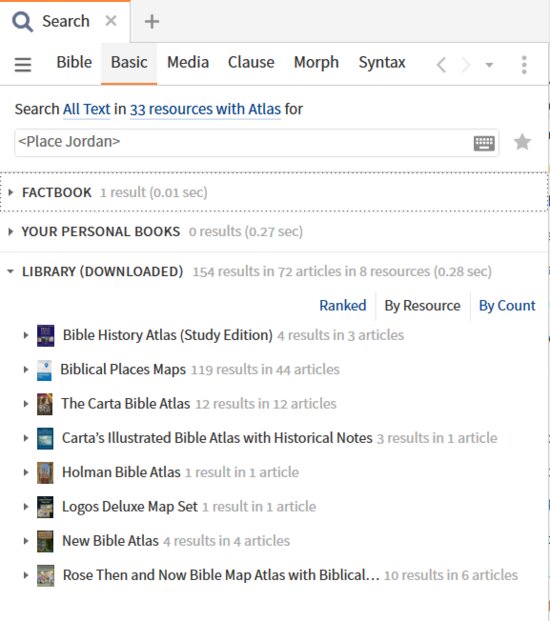Favorite this search with star icon
Image resolution: width=550 pixels, height=621 pixels.
(522, 142)
